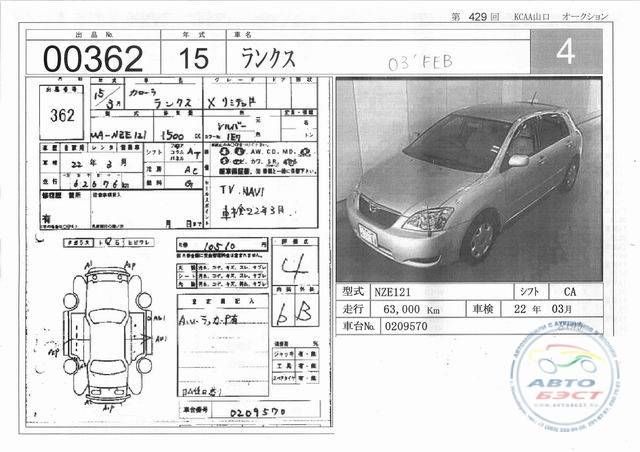Open the silver hatchback photo
This screenshot has width=640, height=452.
click(469, 179)
